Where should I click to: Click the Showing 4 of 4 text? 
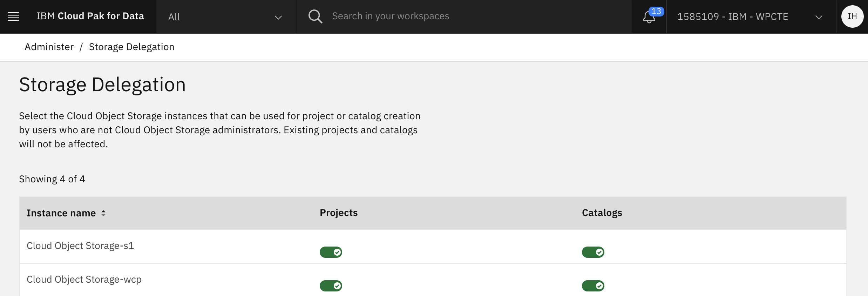(x=52, y=179)
